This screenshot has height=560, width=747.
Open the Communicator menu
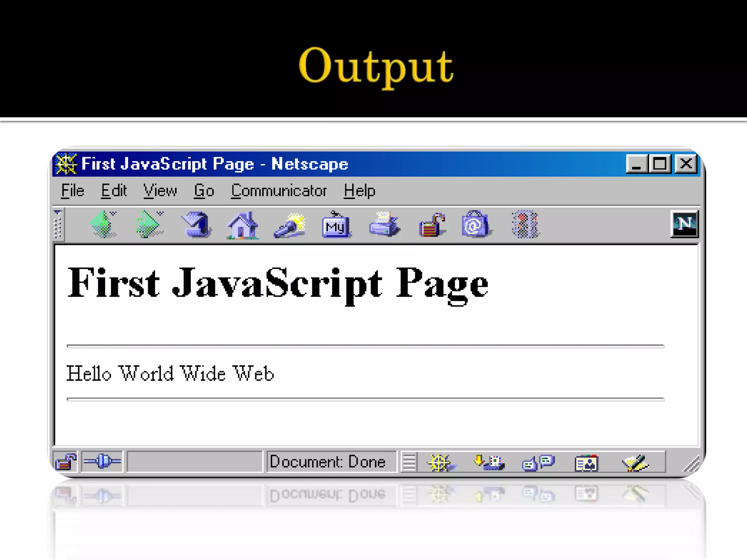(x=279, y=191)
